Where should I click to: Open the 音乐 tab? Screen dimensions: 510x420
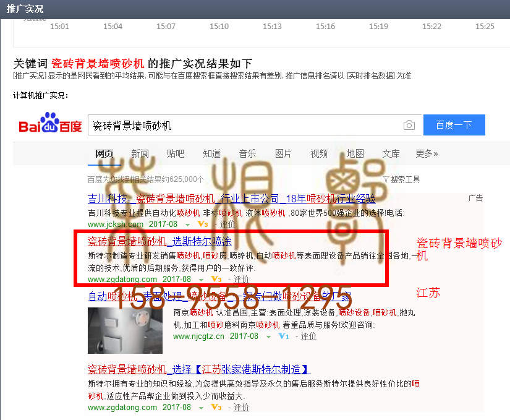247,153
